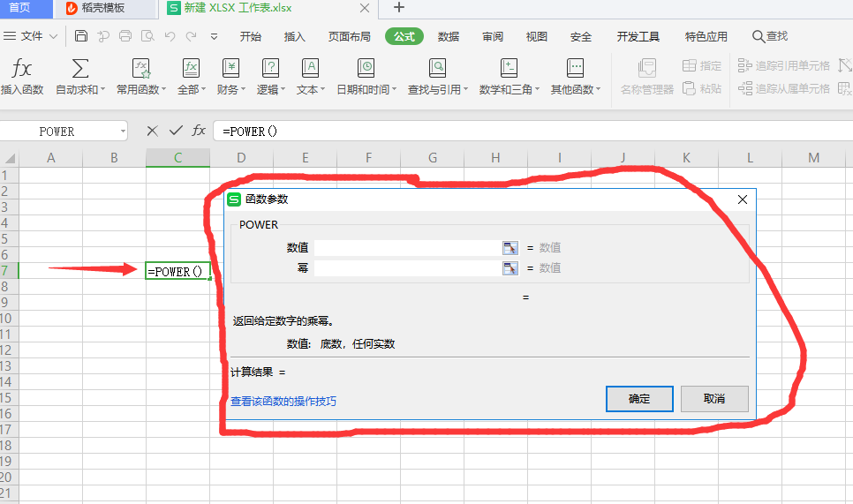This screenshot has width=853, height=504.
Task: Click the AutoSum (自动求和) sigma icon
Action: 80,69
